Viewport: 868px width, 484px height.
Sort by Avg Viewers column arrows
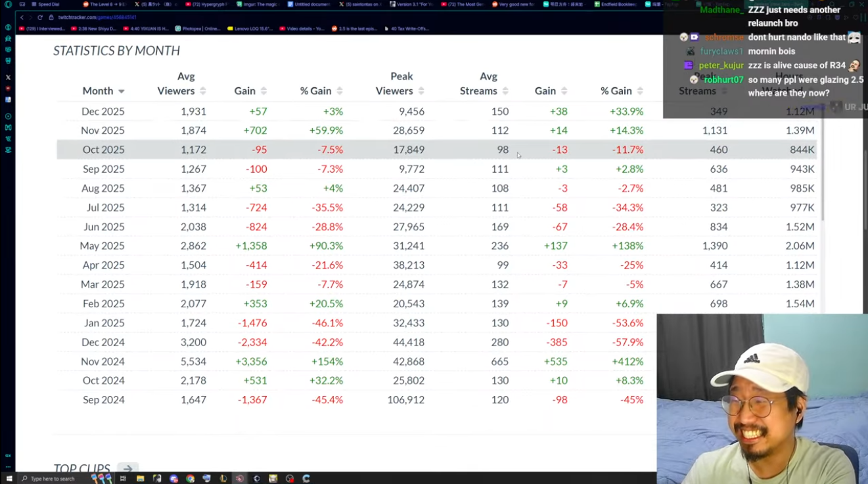(x=203, y=91)
